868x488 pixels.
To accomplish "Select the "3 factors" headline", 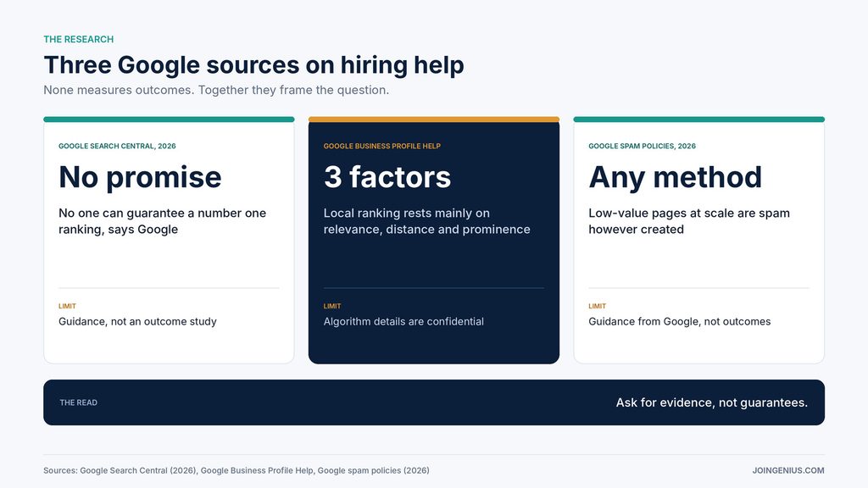I will tap(387, 177).
